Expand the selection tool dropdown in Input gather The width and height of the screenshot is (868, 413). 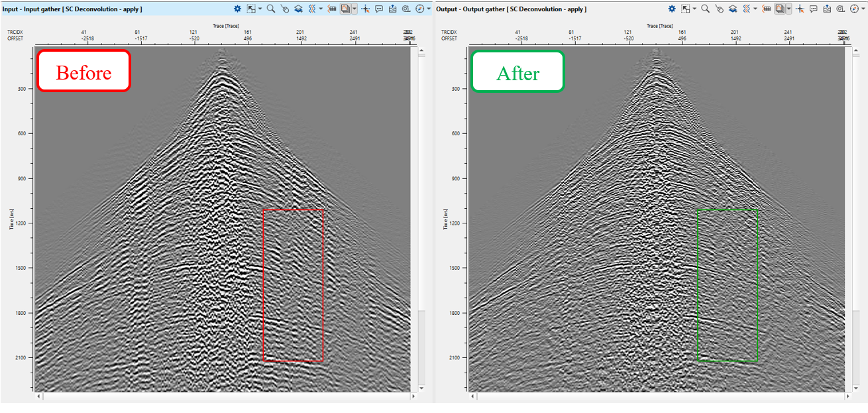point(260,9)
